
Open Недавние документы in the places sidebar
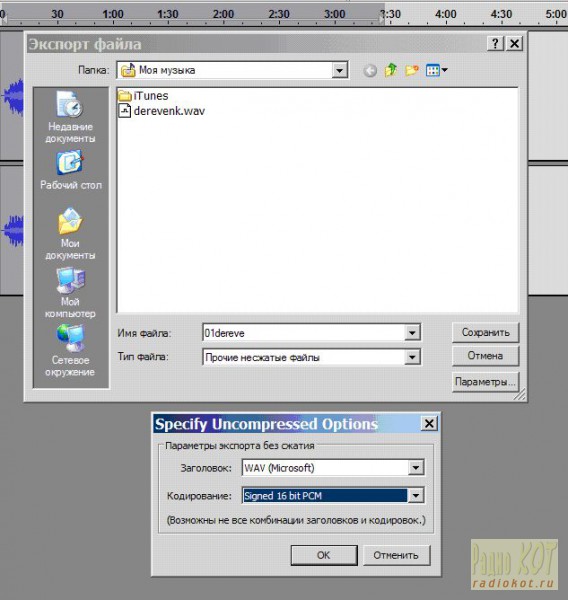point(70,117)
